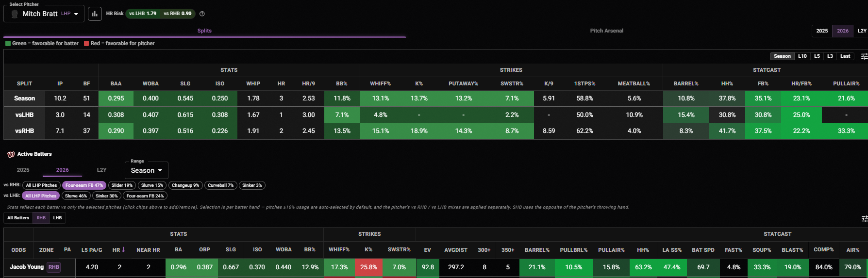Toggle the Four-seam FB 47% pitch chip
The image size is (868, 278).
[x=84, y=185]
